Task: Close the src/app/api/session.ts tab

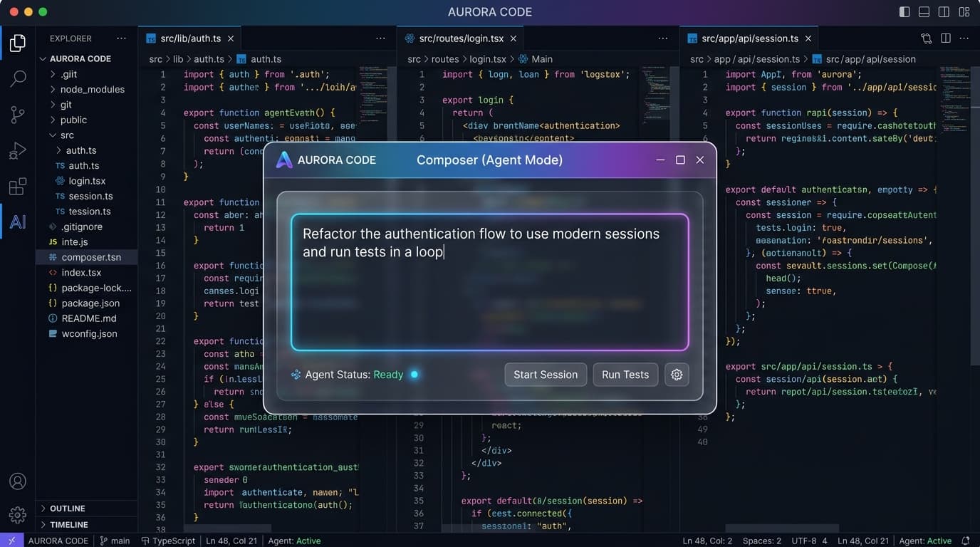Action: coord(808,38)
